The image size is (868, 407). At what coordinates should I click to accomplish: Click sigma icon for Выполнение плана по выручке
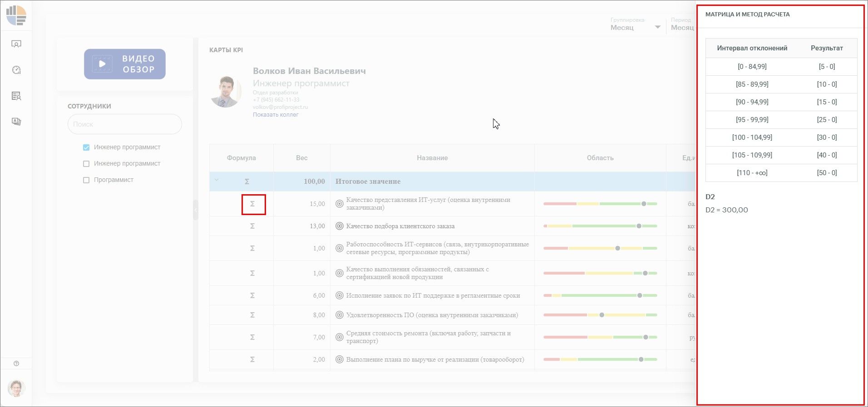click(x=252, y=359)
